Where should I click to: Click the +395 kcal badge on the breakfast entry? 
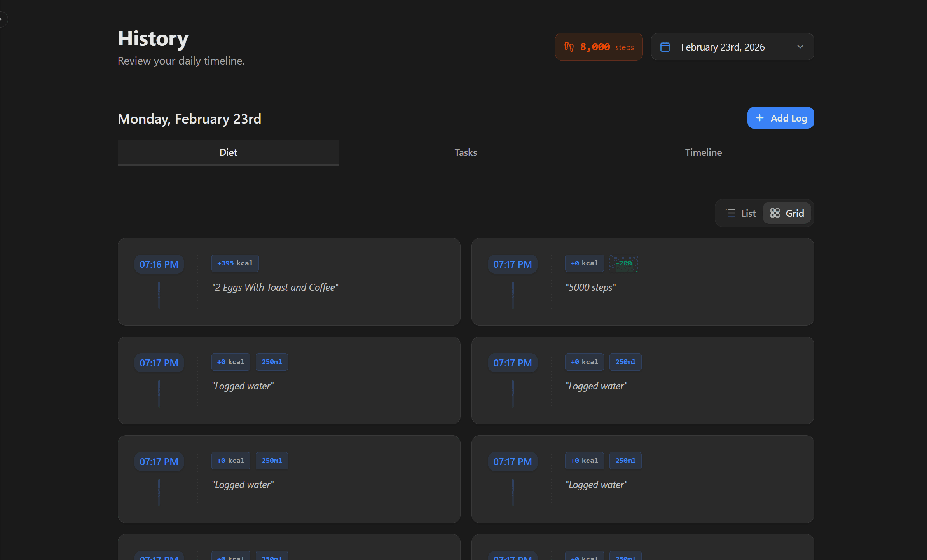(x=235, y=263)
